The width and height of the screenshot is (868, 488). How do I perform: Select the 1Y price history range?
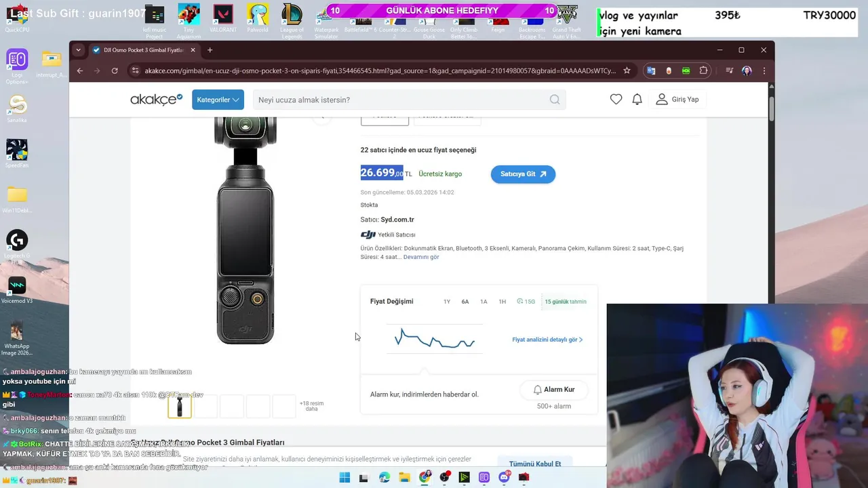447,302
